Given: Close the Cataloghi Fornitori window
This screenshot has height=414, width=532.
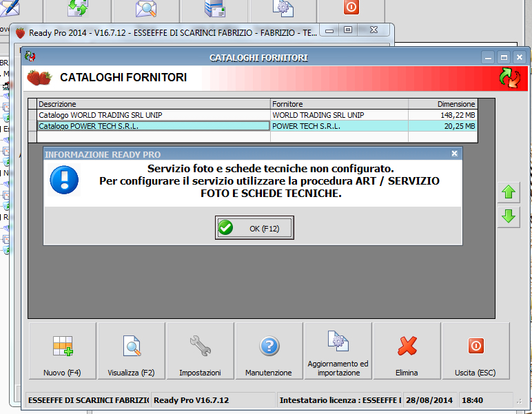Looking at the screenshot, I should pos(520,58).
